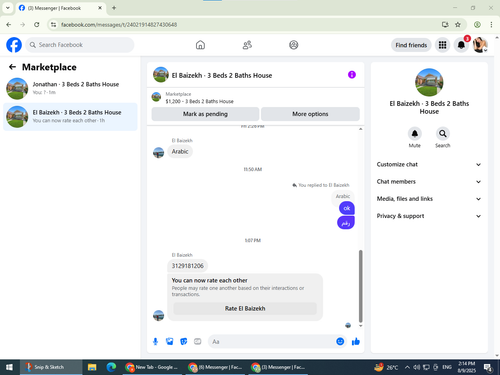The width and height of the screenshot is (500, 375).
Task: Expand Privacy & support section
Action: click(x=429, y=216)
